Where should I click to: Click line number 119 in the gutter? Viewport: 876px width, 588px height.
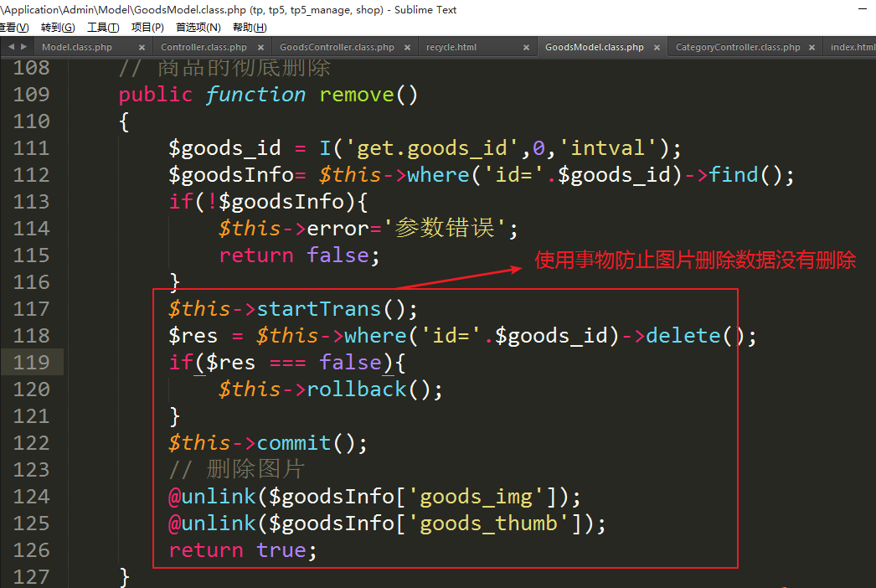[x=32, y=363]
